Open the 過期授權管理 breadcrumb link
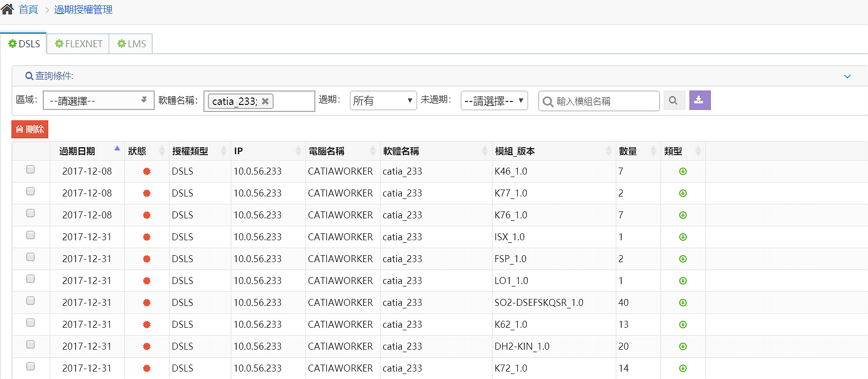 83,9
